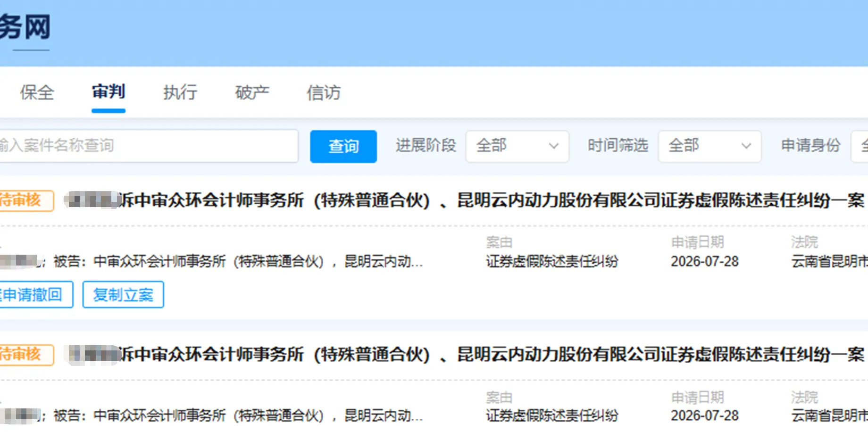Image resolution: width=868 pixels, height=432 pixels.
Task: Click the second case's 待审核 status tag
Action: (x=26, y=355)
